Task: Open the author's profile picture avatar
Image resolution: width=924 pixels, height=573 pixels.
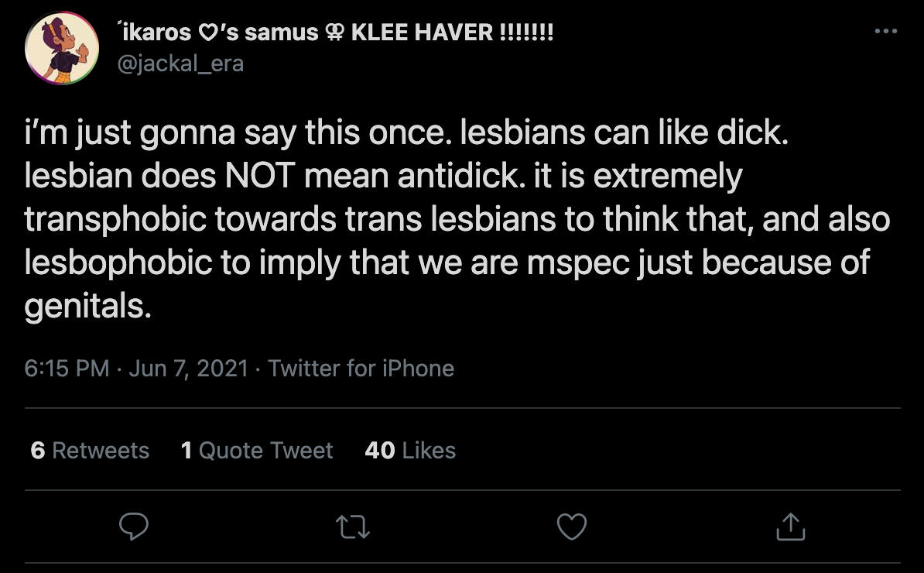Action: (x=62, y=47)
